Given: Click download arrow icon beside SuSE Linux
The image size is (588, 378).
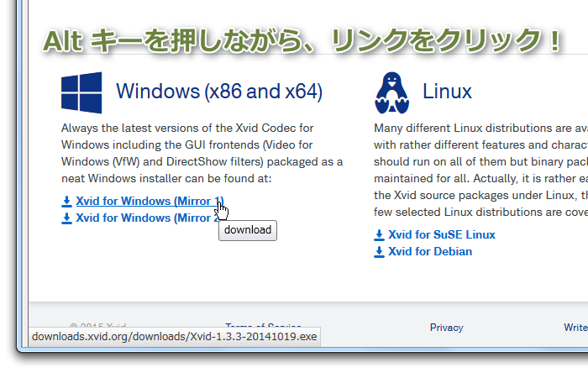Looking at the screenshot, I should click(x=379, y=235).
